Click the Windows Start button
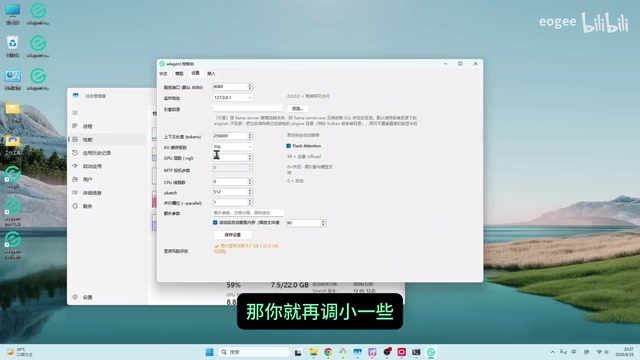This screenshot has width=640, height=360. coord(209,352)
